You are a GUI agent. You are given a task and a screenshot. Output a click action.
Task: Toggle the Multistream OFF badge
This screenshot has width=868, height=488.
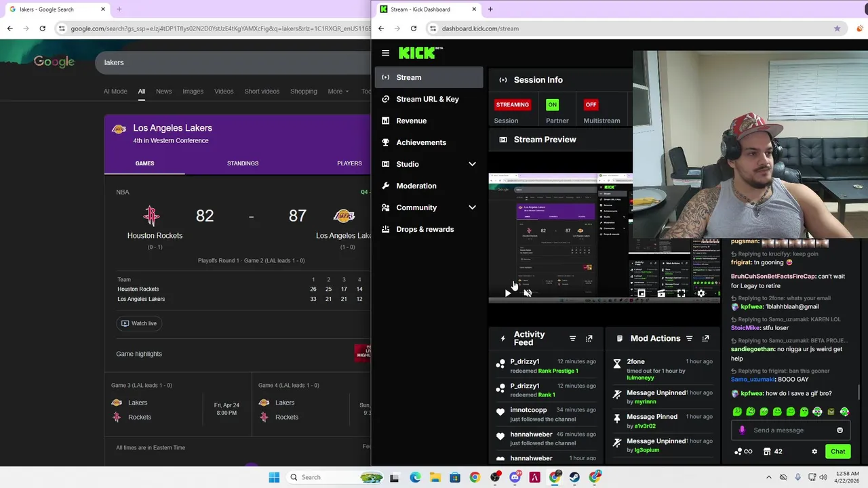591,104
